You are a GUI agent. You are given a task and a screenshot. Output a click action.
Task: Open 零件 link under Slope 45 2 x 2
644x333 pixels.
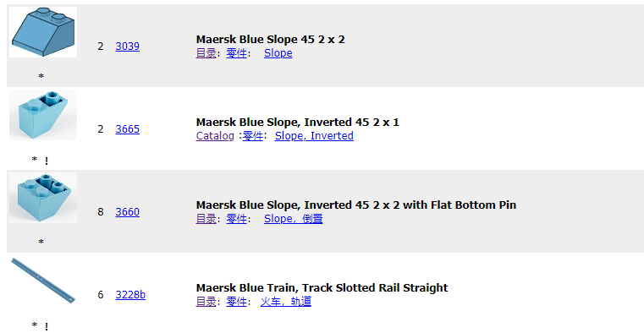[237, 53]
